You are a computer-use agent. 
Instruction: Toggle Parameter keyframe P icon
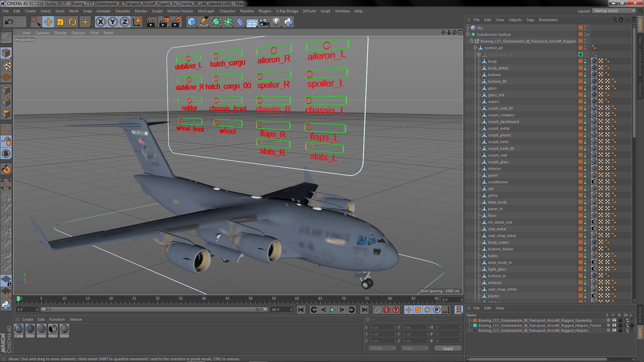tap(437, 310)
